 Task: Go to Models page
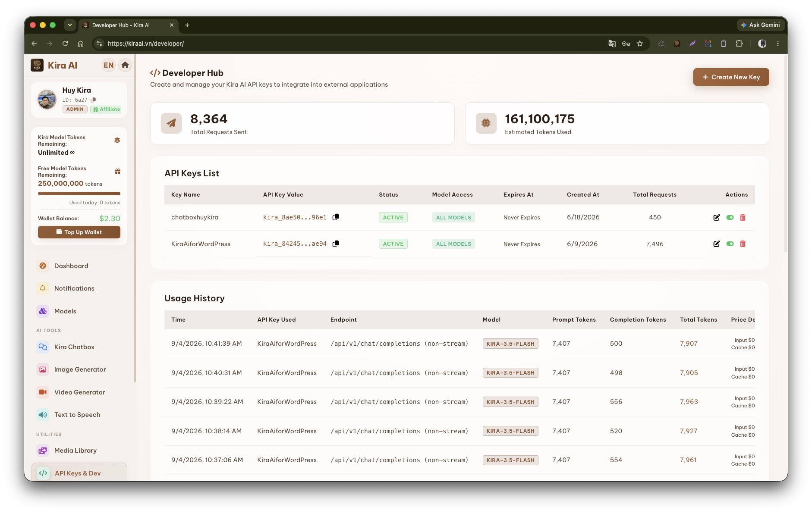click(79, 311)
